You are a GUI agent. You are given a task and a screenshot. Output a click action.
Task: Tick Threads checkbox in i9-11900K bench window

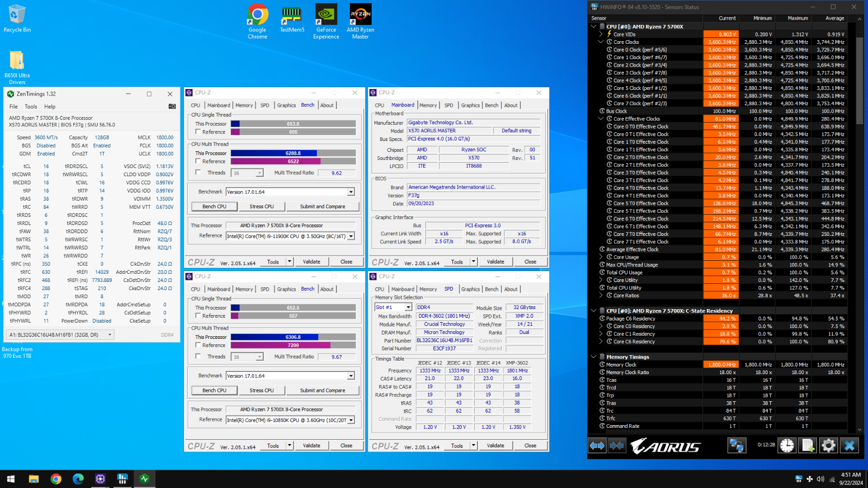(198, 172)
